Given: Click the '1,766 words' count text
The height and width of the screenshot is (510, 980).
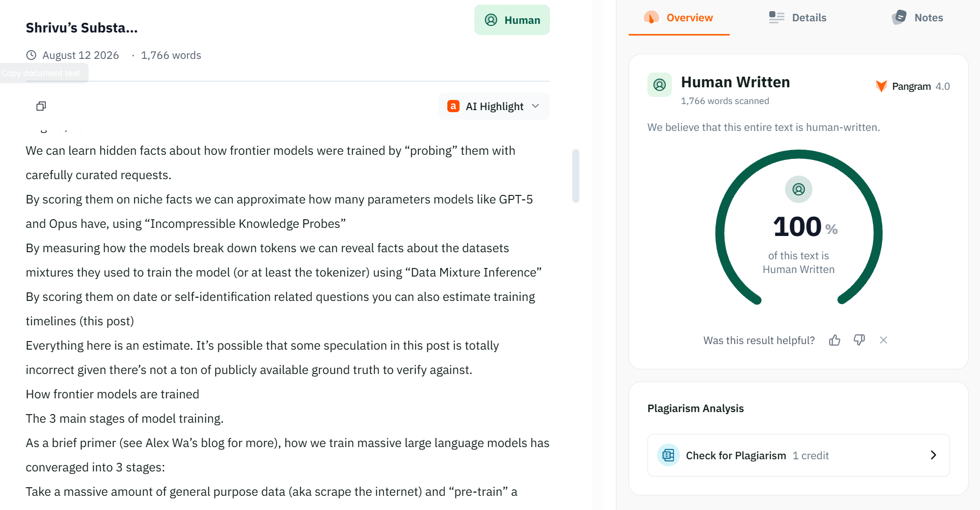Looking at the screenshot, I should (171, 55).
